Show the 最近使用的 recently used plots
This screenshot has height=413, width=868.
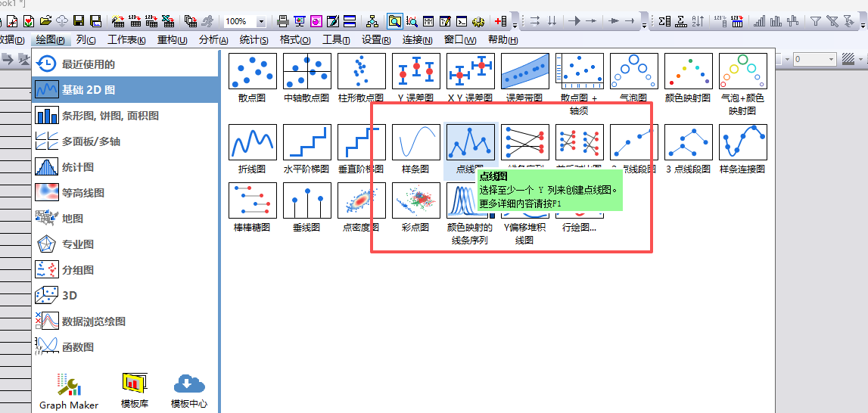coord(88,64)
